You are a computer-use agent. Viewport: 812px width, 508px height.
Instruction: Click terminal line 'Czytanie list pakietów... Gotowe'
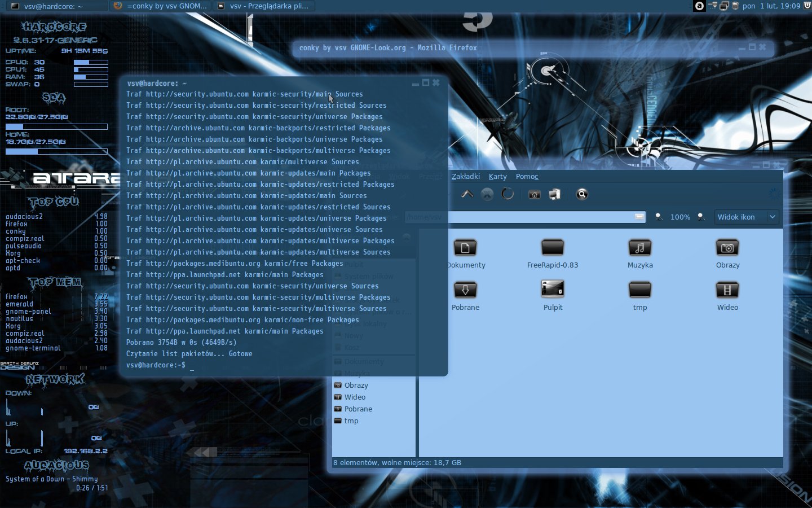point(189,354)
